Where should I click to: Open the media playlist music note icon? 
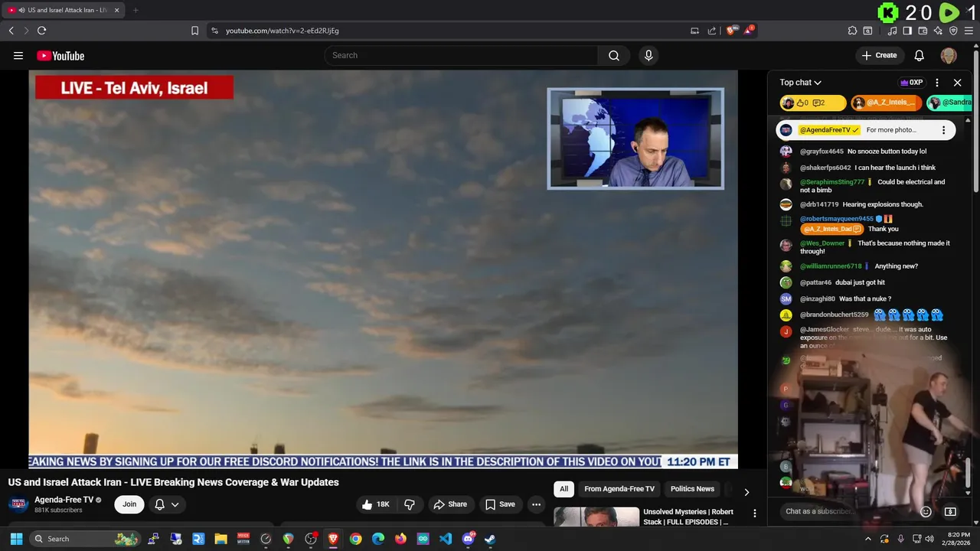tap(893, 31)
